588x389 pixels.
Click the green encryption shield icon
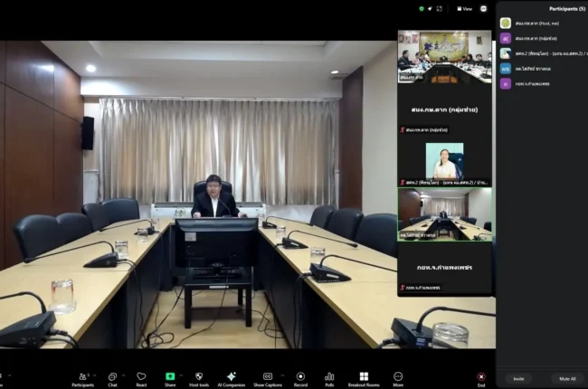422,9
